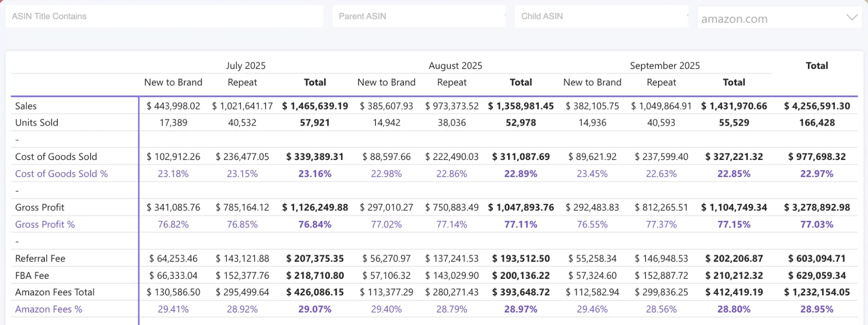Click Repeat header under August 2025
The width and height of the screenshot is (868, 325).
point(452,82)
